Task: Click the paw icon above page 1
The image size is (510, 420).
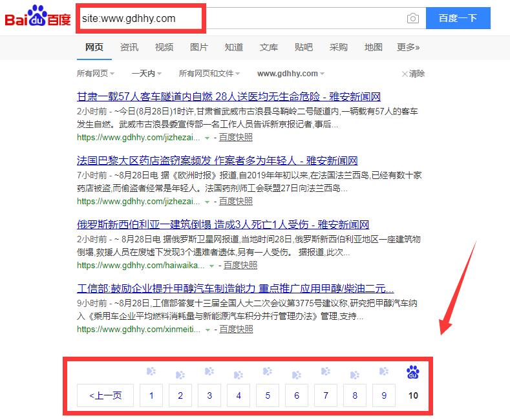Action: pyautogui.click(x=151, y=372)
